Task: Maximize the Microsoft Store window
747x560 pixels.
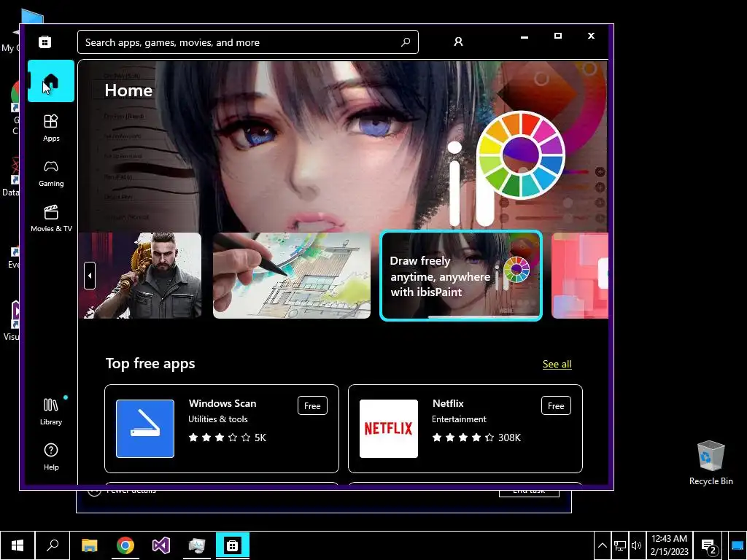Action: coord(558,36)
